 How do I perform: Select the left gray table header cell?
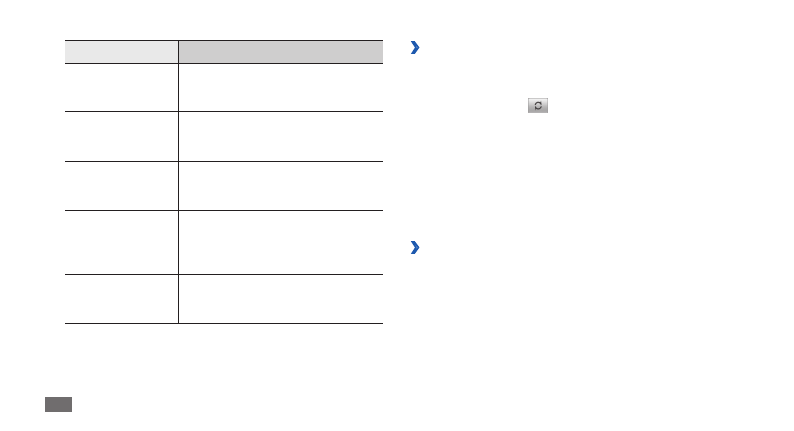pyautogui.click(x=121, y=52)
